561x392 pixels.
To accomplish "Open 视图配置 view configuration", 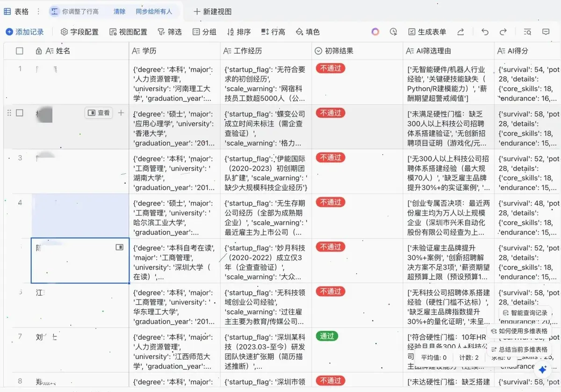I will pyautogui.click(x=128, y=32).
